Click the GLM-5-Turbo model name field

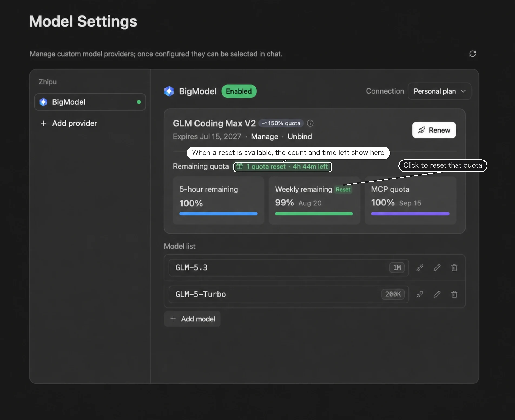tap(288, 294)
